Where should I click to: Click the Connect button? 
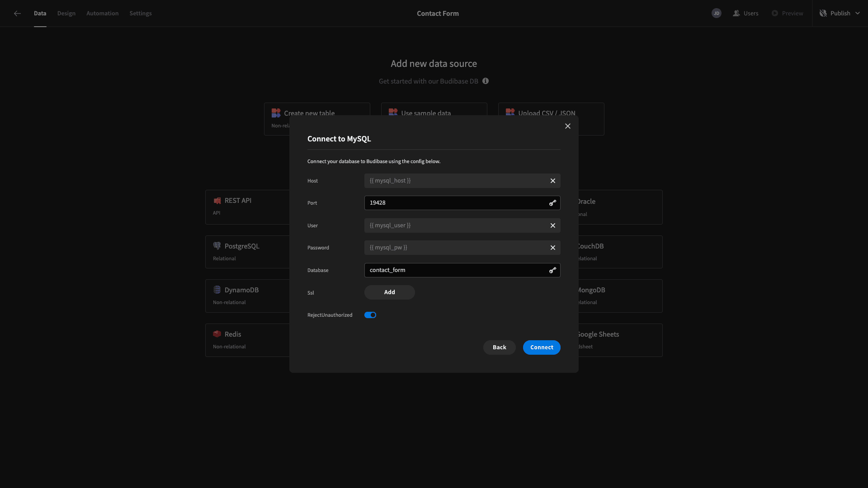point(542,347)
